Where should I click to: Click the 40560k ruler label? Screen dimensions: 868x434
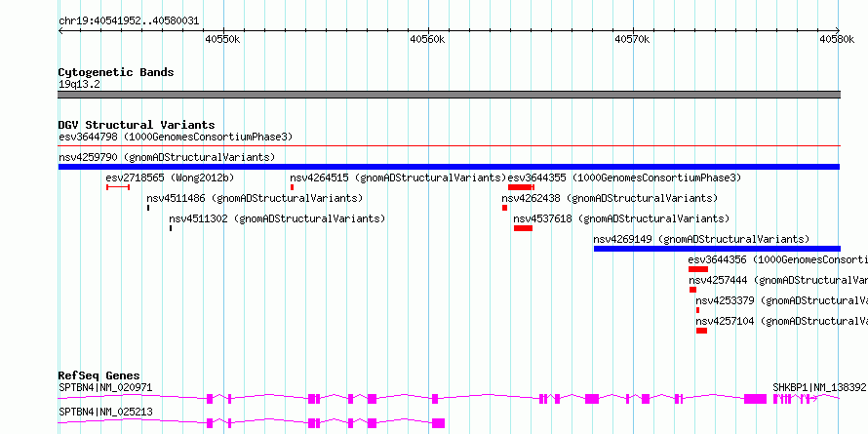pyautogui.click(x=427, y=39)
